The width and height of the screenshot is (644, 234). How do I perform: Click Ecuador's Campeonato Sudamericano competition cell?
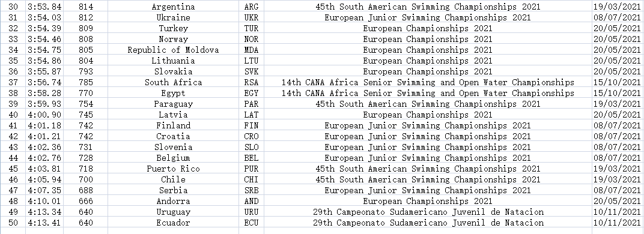428,223
